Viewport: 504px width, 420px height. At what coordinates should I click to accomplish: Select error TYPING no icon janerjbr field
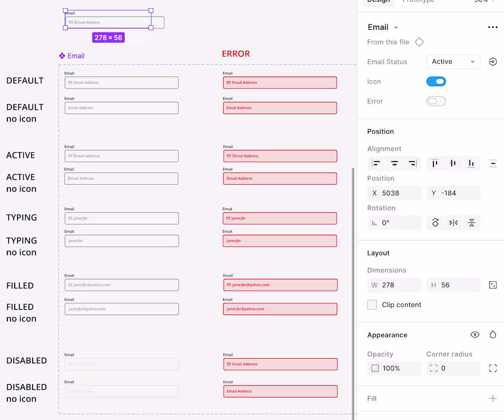280,241
